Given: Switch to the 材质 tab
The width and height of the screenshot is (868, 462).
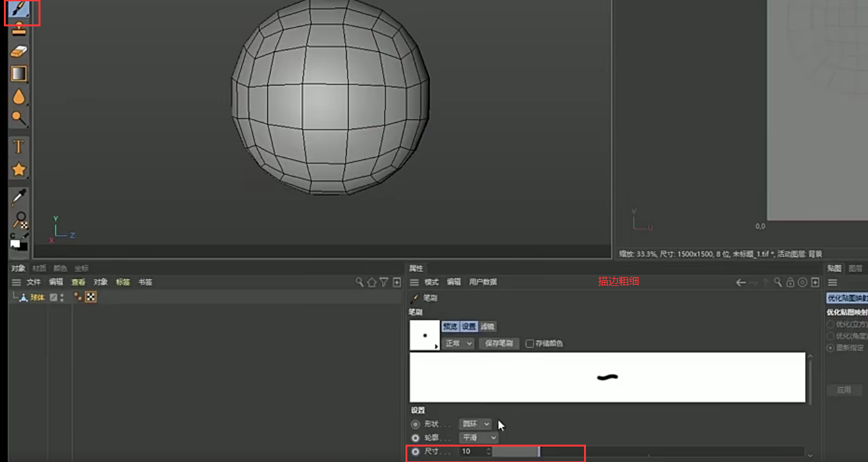Looking at the screenshot, I should pyautogui.click(x=39, y=268).
